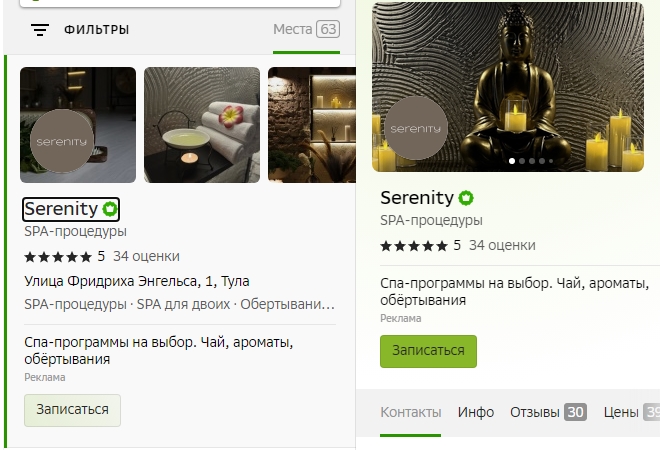
Task: Click the ФИЛЬТРЫ label
Action: point(96,30)
